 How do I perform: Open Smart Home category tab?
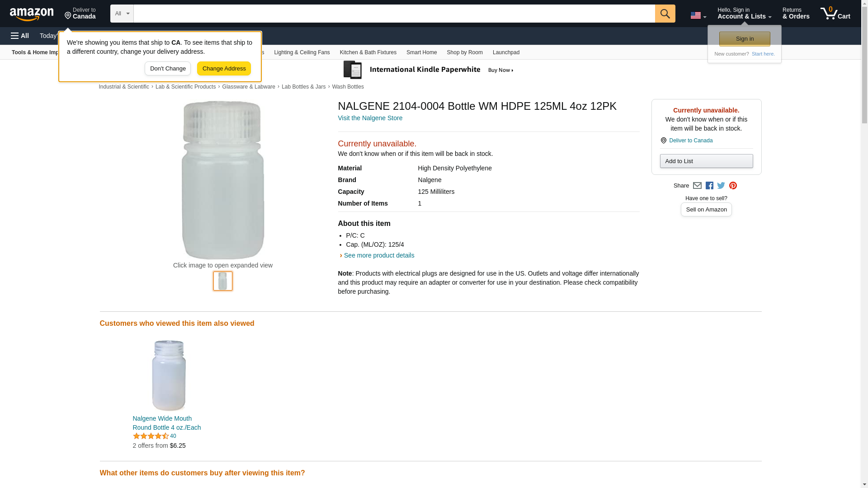click(x=421, y=52)
